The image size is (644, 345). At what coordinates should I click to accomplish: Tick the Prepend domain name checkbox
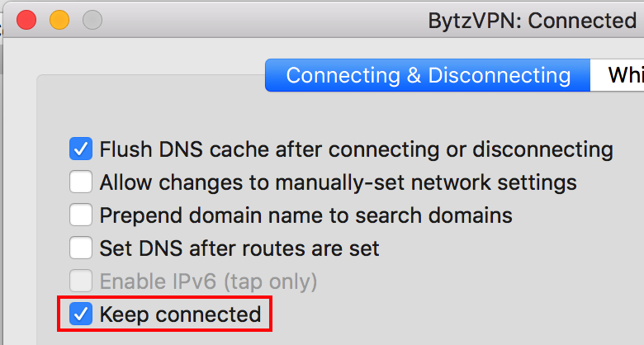pos(81,215)
